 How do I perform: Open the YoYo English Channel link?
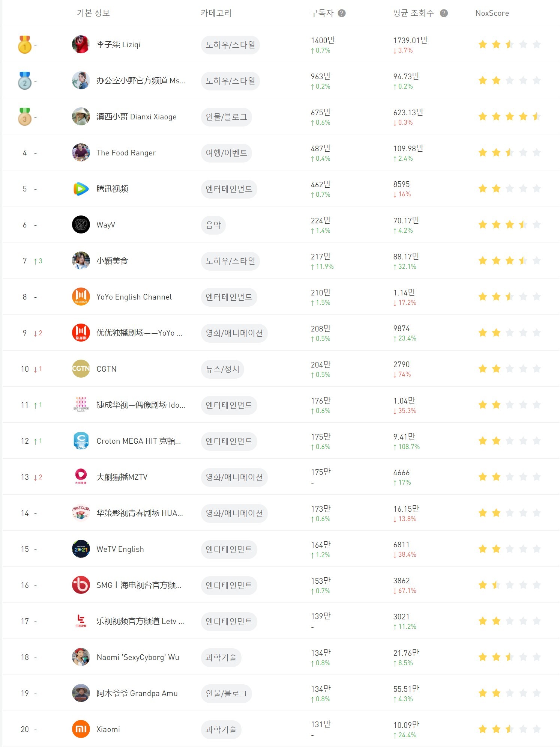(x=134, y=297)
